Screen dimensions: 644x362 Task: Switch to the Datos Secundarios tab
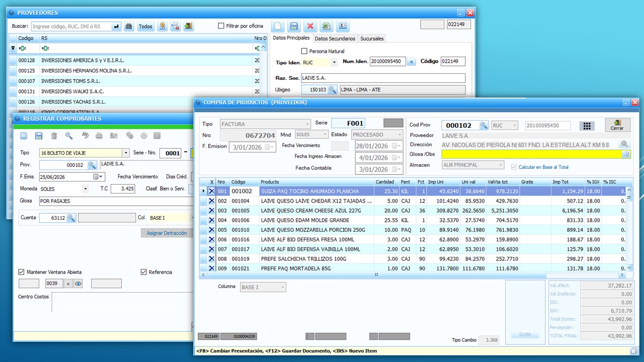click(x=335, y=38)
